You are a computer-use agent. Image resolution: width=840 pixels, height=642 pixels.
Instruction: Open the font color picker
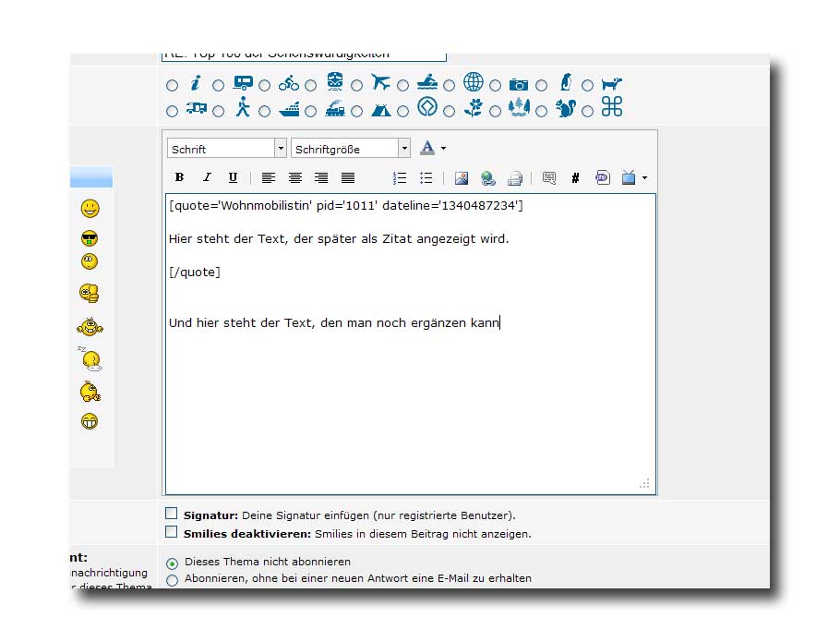click(x=427, y=148)
